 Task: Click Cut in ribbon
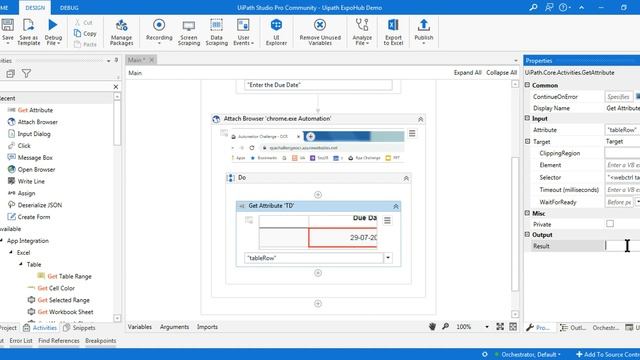click(x=84, y=22)
